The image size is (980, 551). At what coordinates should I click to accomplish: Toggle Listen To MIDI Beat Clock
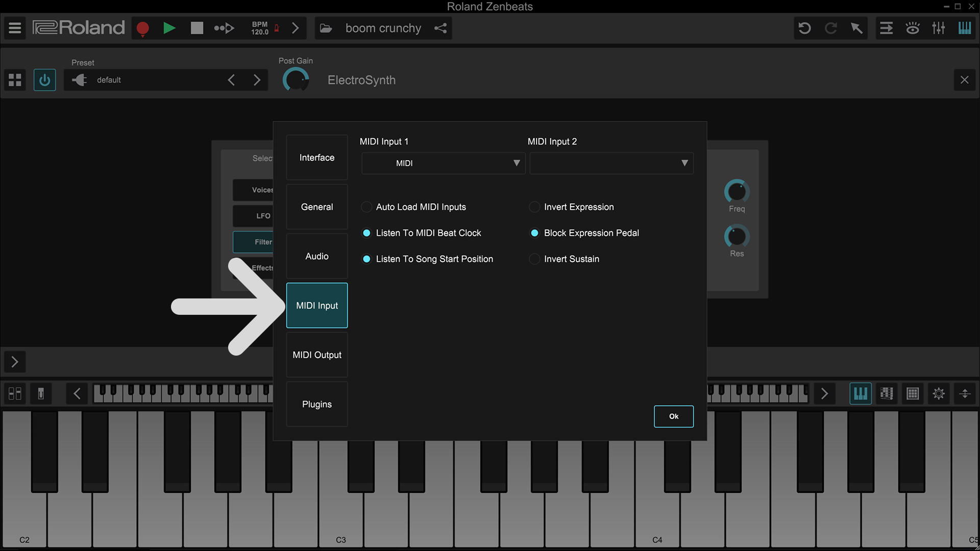367,233
